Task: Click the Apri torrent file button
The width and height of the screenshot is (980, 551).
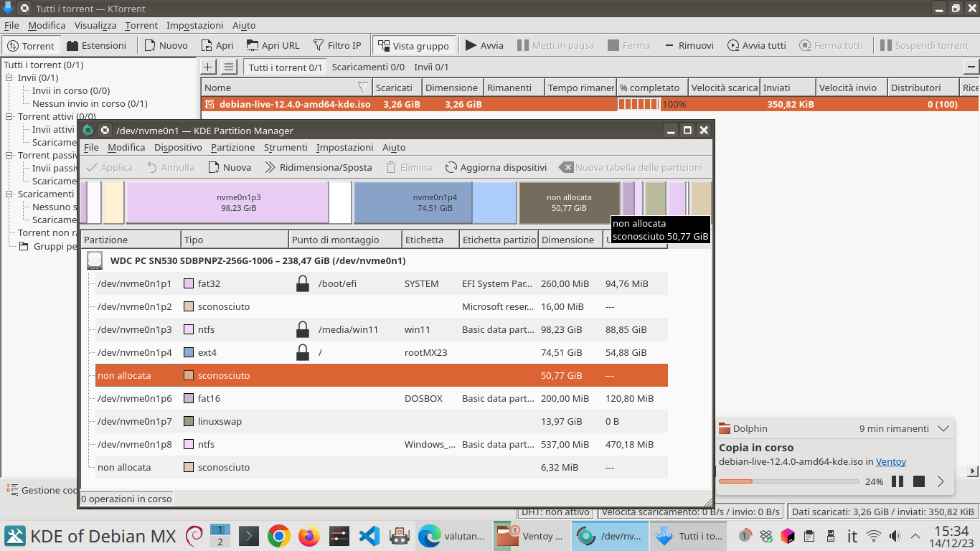Action: pos(217,45)
